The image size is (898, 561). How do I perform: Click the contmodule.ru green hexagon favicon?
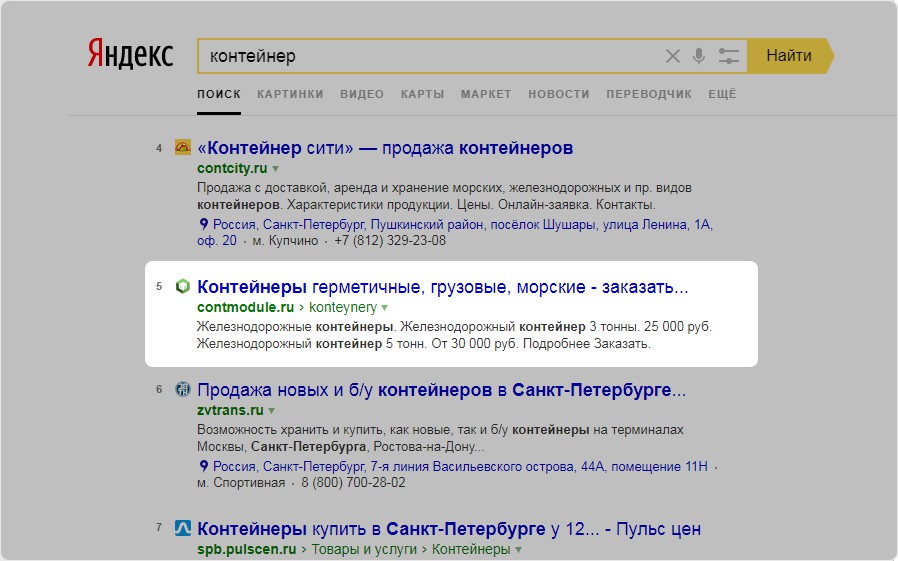point(183,286)
